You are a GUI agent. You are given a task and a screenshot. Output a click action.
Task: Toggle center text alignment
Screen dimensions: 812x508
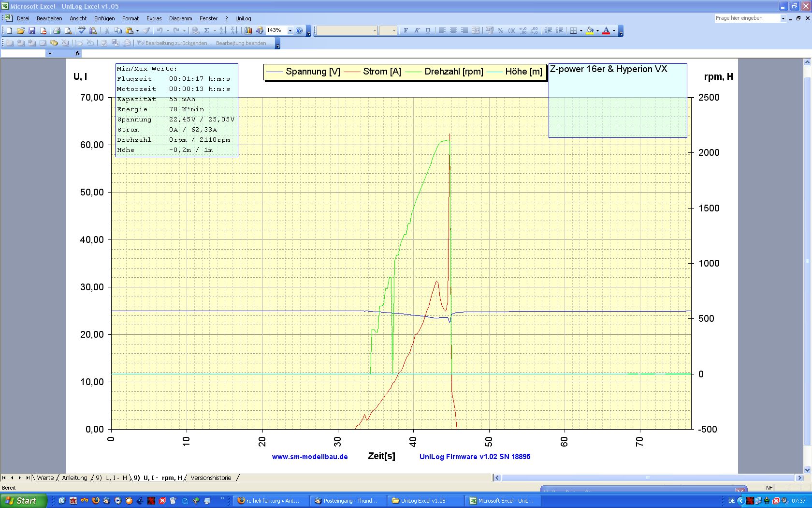coord(453,30)
